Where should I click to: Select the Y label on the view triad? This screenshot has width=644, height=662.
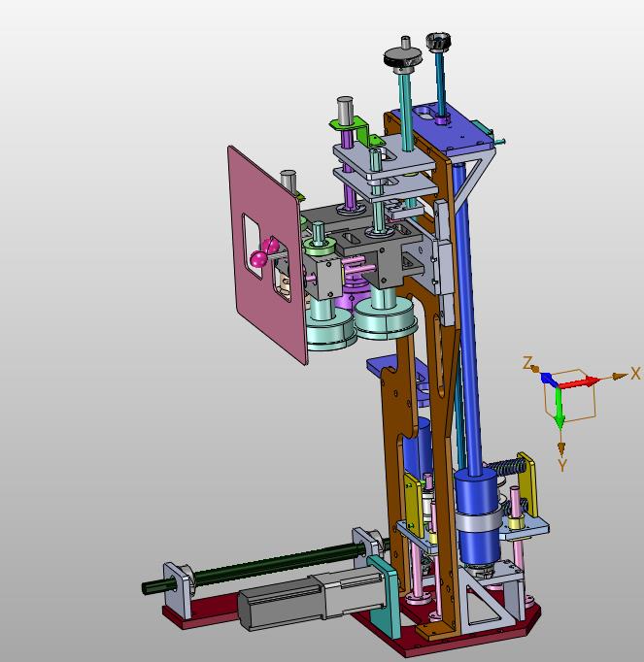click(561, 466)
